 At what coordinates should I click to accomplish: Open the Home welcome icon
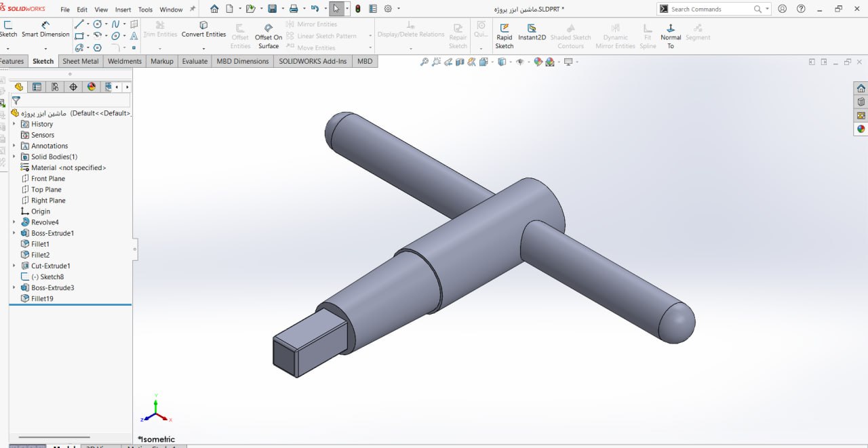coord(214,9)
